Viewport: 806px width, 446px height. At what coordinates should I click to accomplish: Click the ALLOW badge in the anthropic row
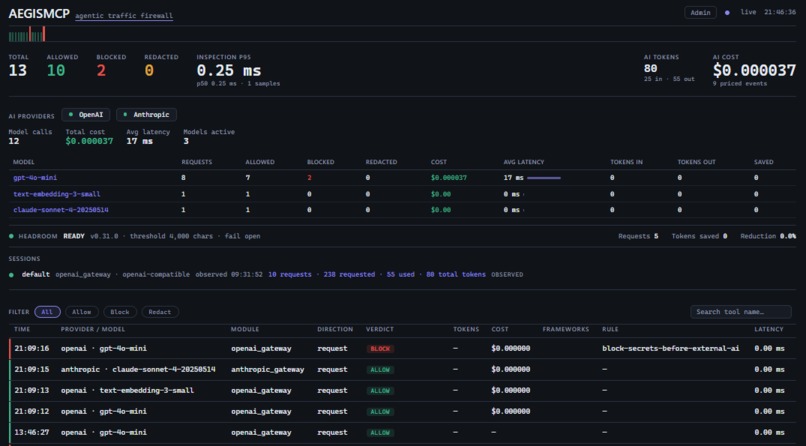coord(380,369)
